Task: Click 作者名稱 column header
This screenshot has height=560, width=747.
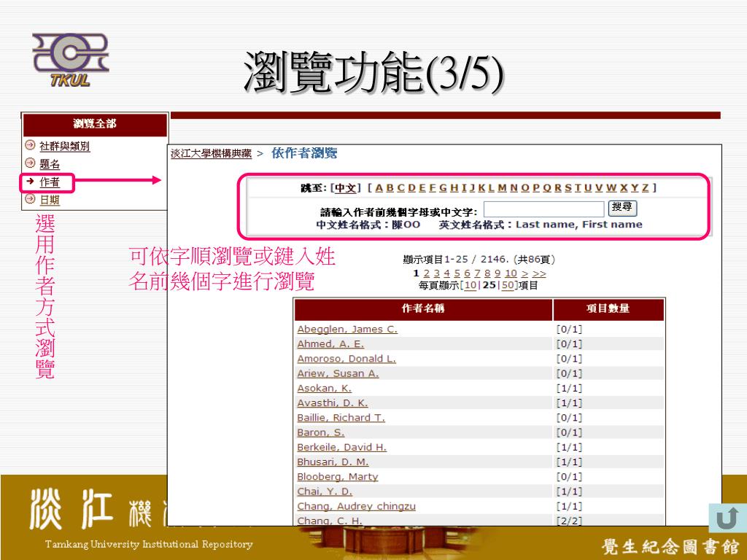Action: tap(423, 308)
